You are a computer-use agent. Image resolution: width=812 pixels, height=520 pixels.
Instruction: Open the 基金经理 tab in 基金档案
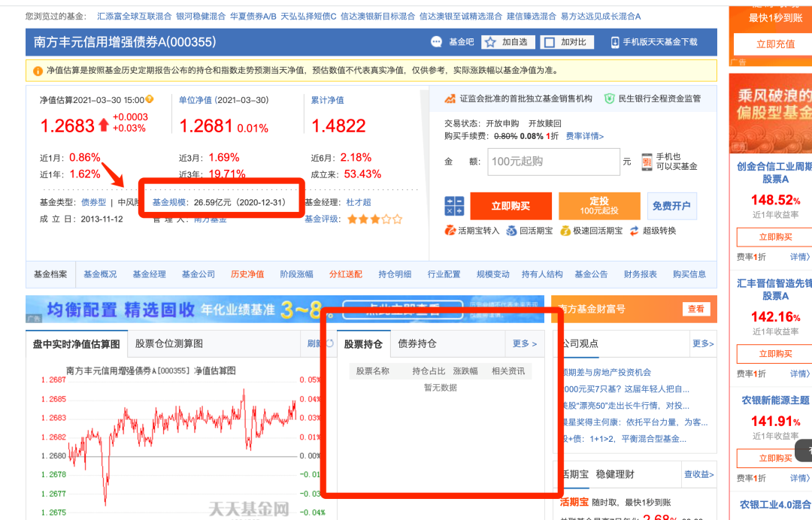(x=149, y=274)
